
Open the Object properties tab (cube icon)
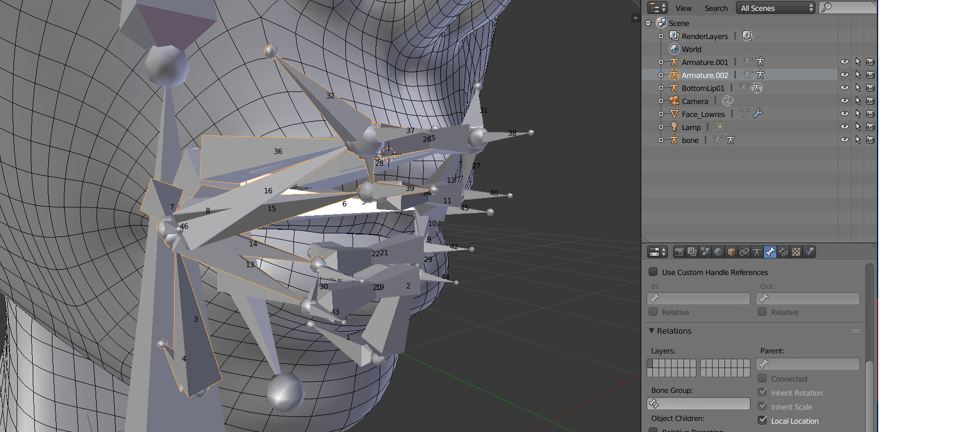coord(731,252)
